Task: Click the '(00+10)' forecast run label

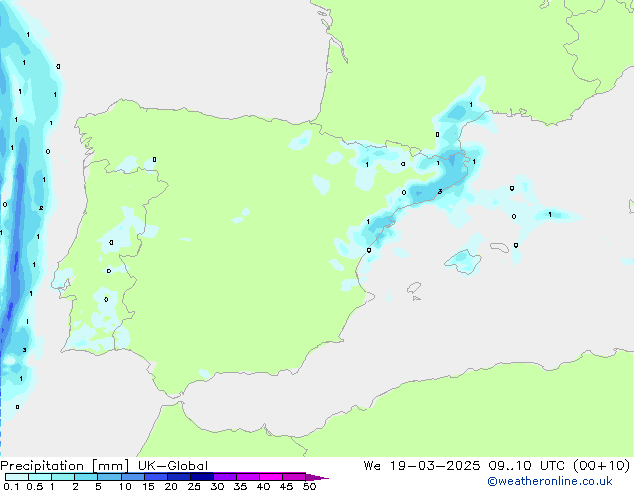Action: click(x=602, y=466)
